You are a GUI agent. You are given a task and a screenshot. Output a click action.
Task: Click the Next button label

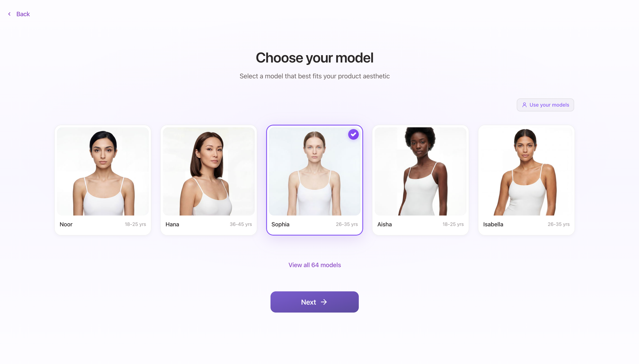pos(308,302)
